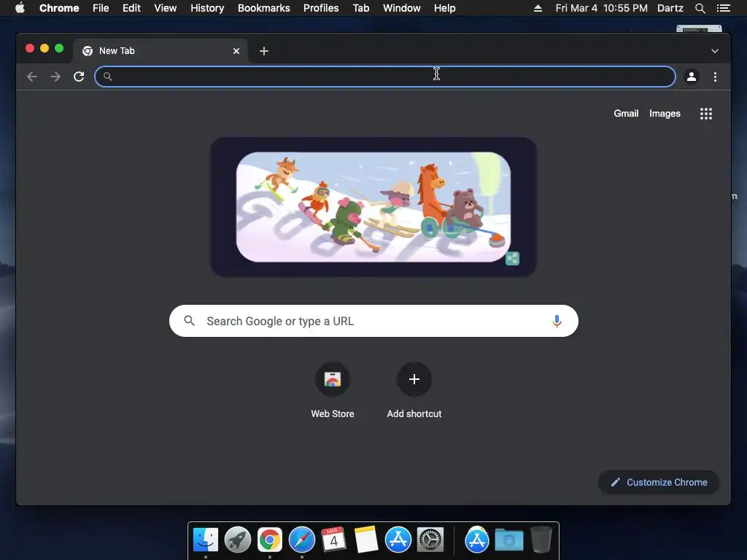Image resolution: width=747 pixels, height=560 pixels.
Task: Open the Chrome application menu
Action: pyautogui.click(x=59, y=8)
